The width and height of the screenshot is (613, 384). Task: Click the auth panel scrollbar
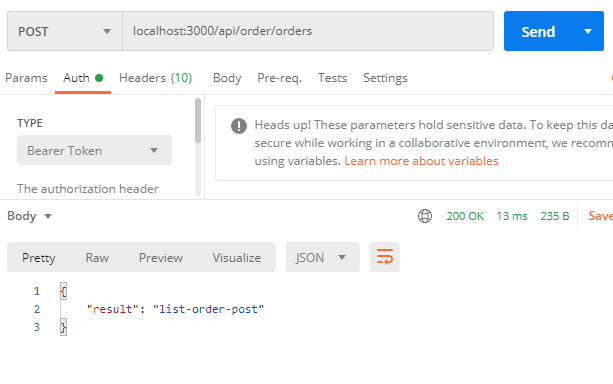[x=198, y=121]
